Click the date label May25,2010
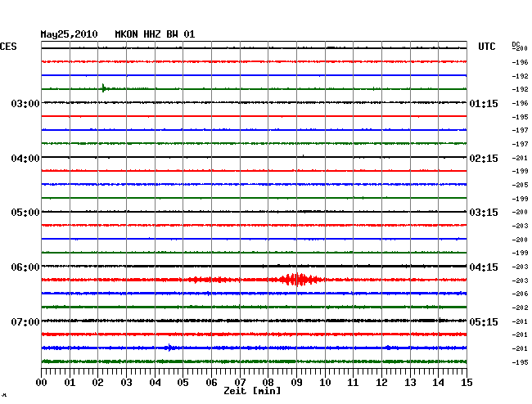The width and height of the screenshot is (532, 404). click(x=69, y=34)
